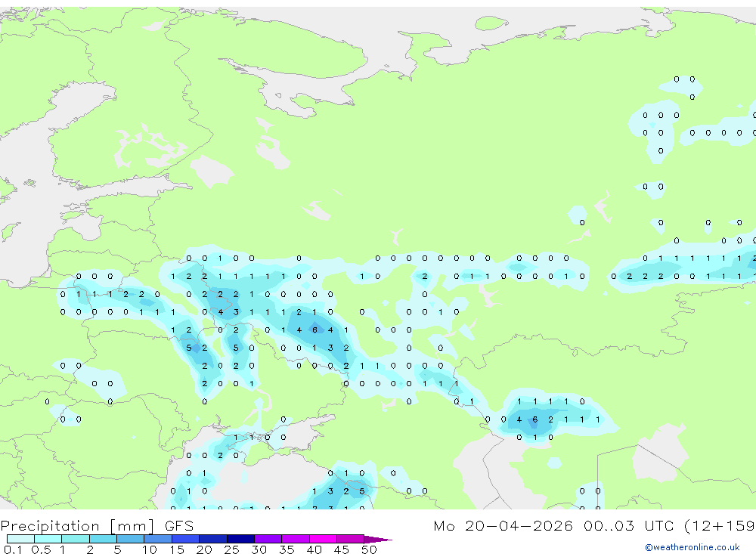
Task: Click the '50' legend scale label
Action: 369,549
